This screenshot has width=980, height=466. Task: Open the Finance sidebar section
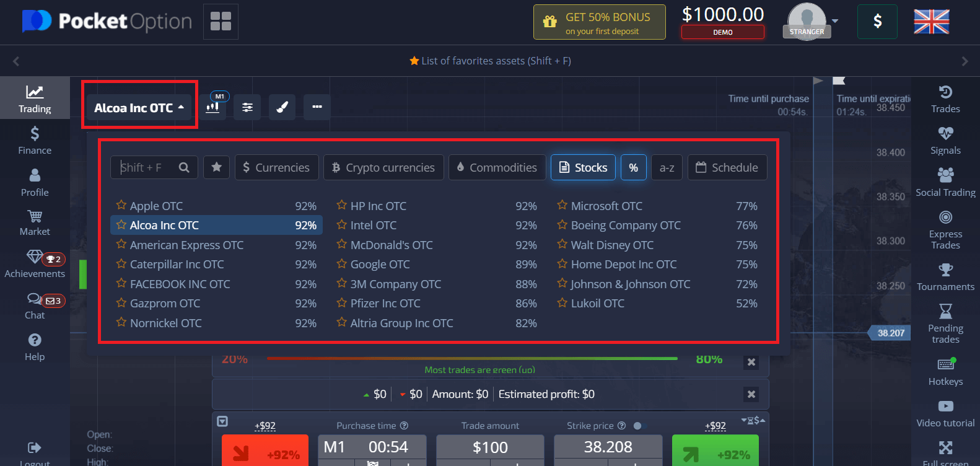tap(35, 140)
